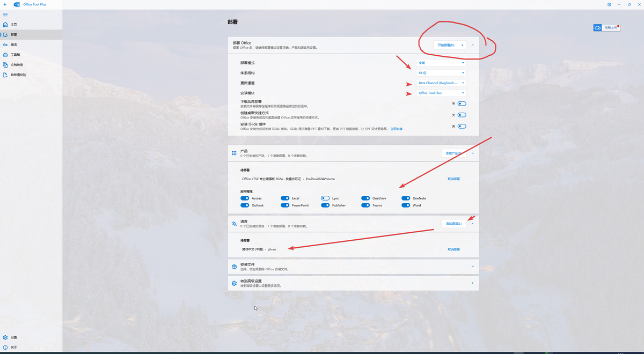Collapse the 部署 Office section chevron
The image size is (644, 354).
[x=473, y=45]
